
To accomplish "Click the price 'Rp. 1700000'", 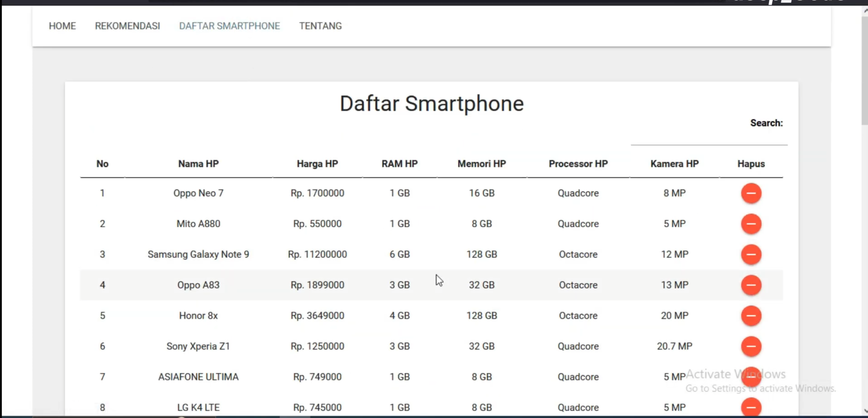I will (317, 193).
